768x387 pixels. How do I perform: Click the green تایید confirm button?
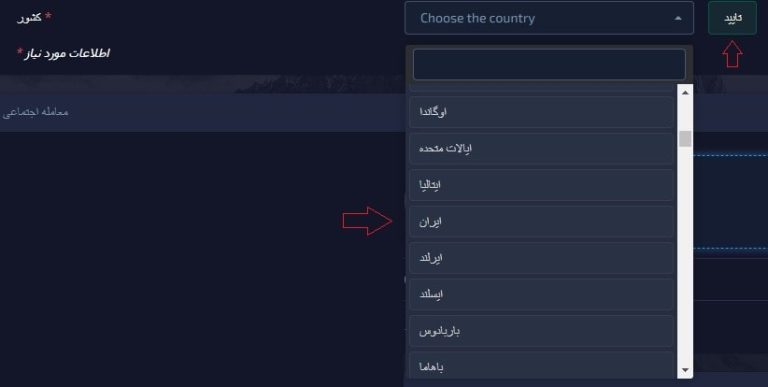click(732, 18)
